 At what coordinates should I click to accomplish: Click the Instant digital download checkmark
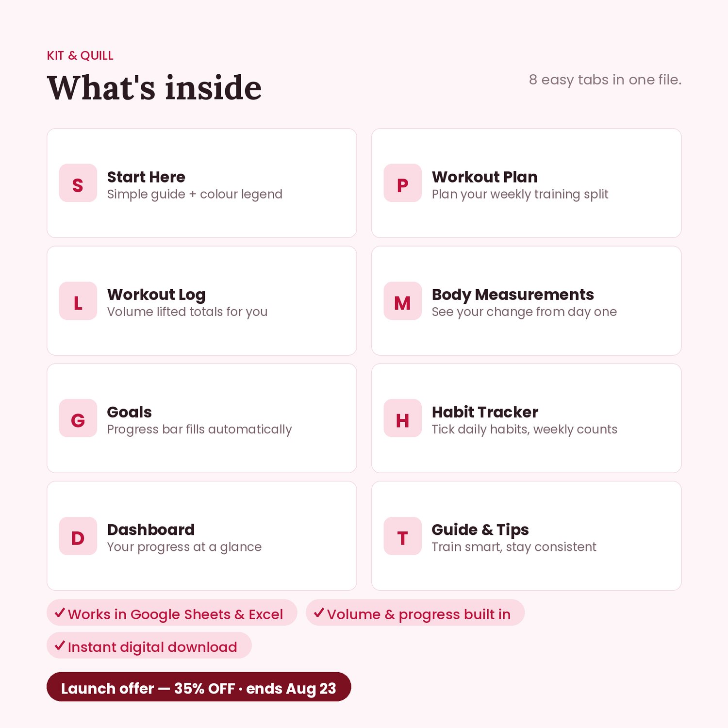[x=60, y=645]
